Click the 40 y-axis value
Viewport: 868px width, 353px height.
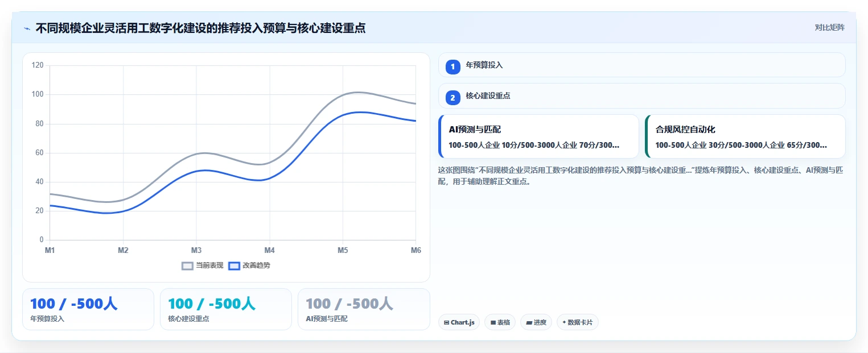39,182
